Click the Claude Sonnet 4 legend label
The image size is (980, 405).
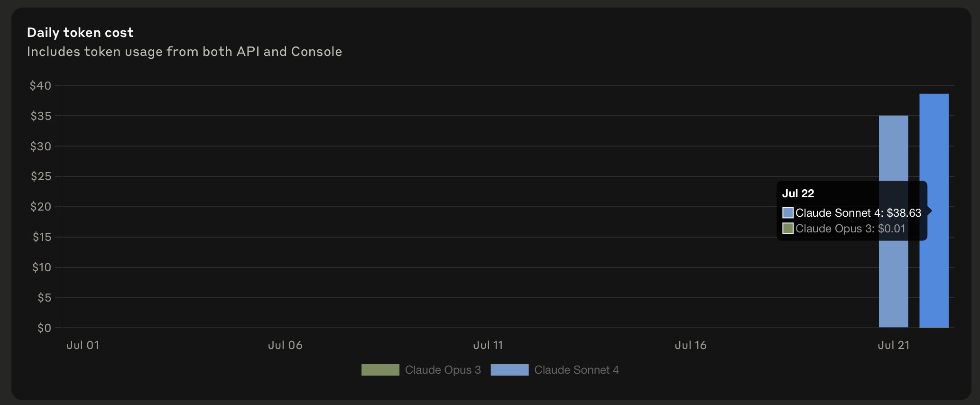[x=576, y=370]
